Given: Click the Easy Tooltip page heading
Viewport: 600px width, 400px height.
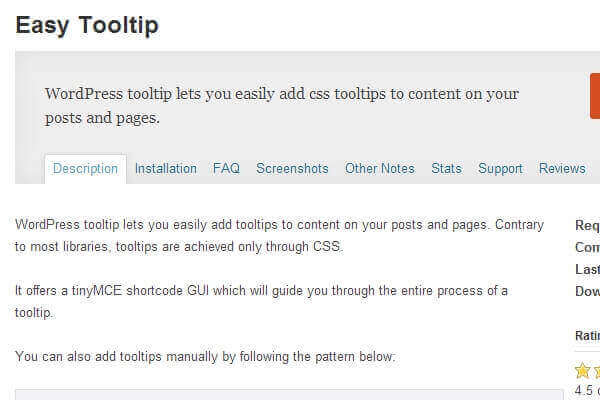Looking at the screenshot, I should coord(87,25).
